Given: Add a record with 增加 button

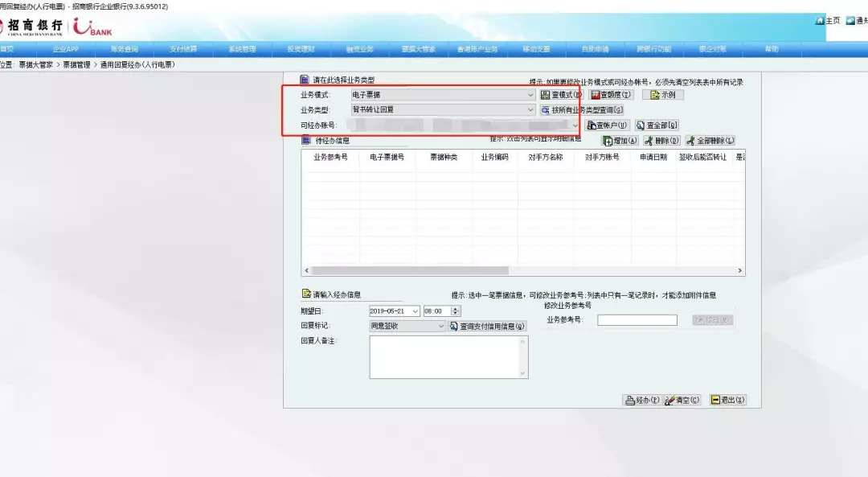Looking at the screenshot, I should 620,141.
